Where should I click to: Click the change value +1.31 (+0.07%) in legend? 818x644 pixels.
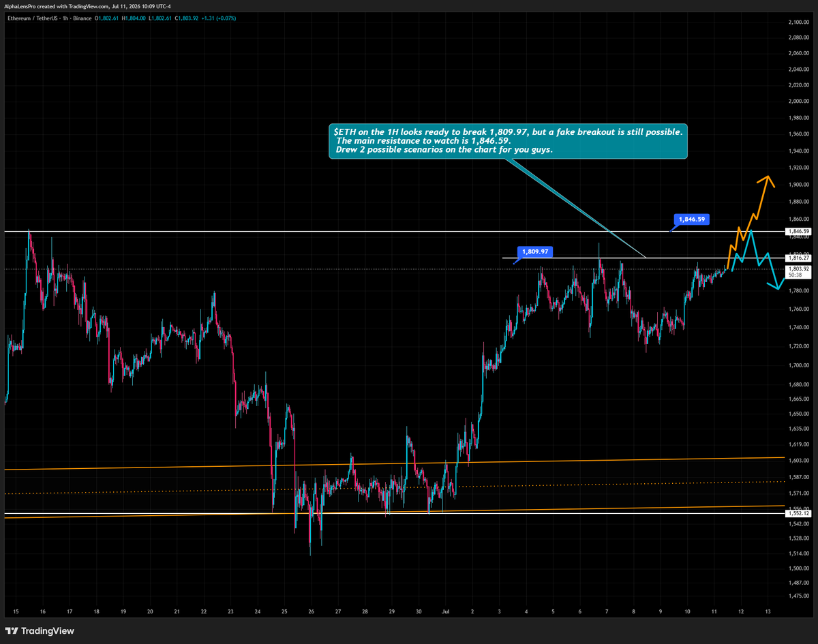click(x=217, y=18)
